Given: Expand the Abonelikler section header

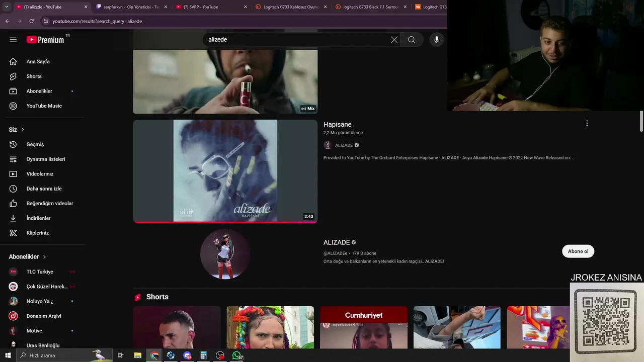Looking at the screenshot, I should (x=28, y=257).
